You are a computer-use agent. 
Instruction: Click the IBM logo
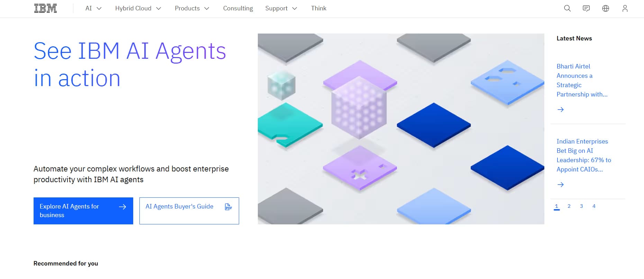click(x=45, y=8)
